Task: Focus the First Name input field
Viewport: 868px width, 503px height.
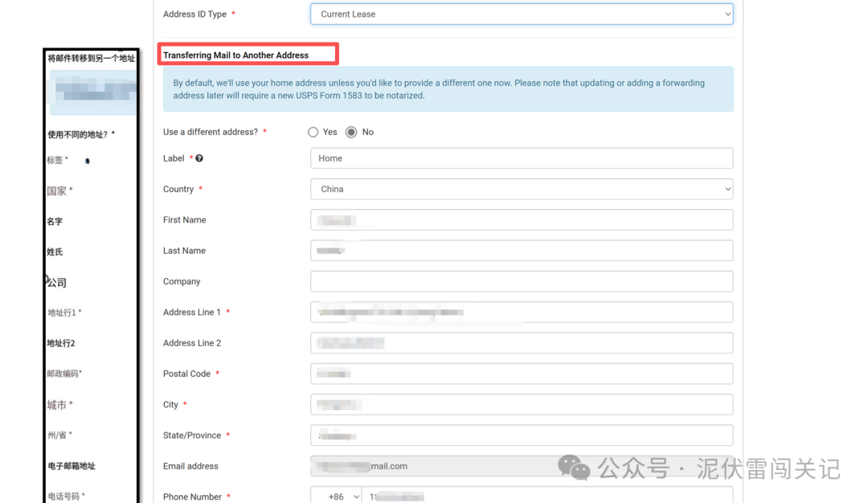Action: [x=522, y=219]
